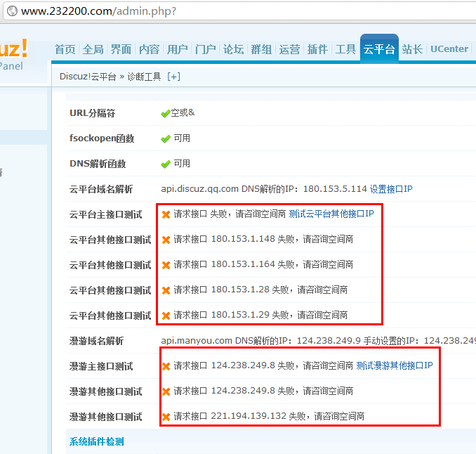This screenshot has height=454, width=476.
Task: Open the 全局 admin tab
Action: (93, 49)
